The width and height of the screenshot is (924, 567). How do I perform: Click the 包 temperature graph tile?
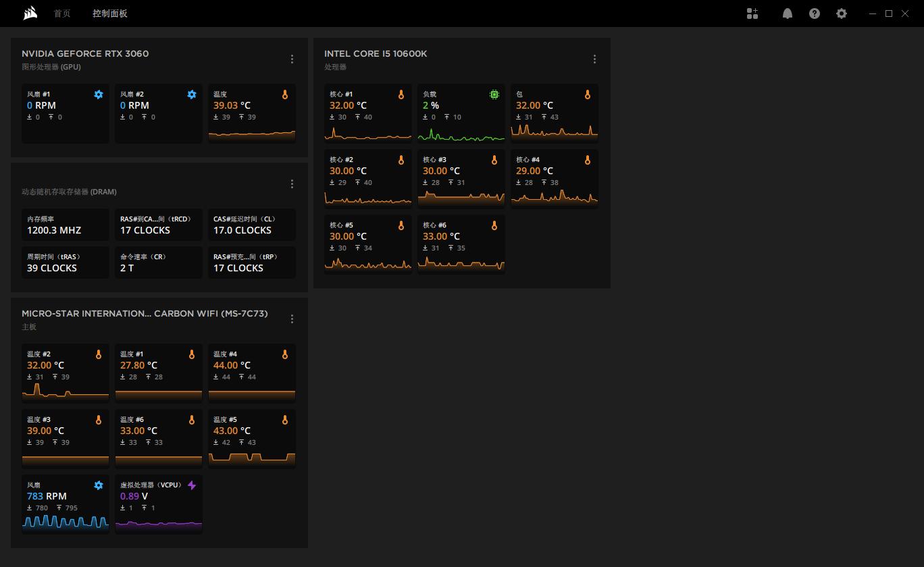(x=554, y=113)
